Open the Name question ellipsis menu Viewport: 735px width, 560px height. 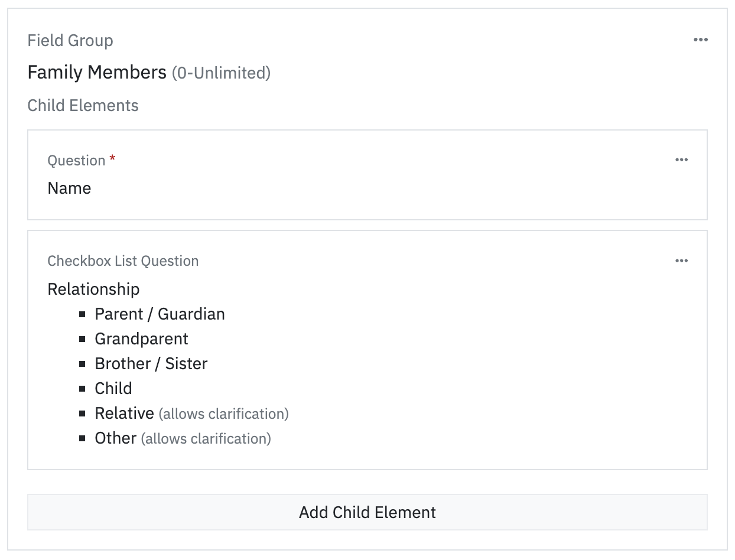(x=681, y=159)
